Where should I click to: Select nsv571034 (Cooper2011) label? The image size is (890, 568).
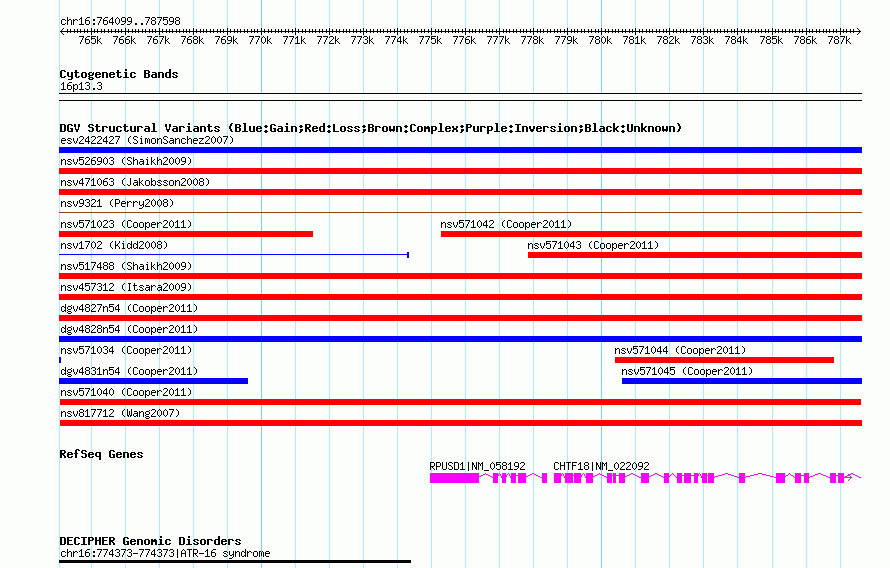126,350
